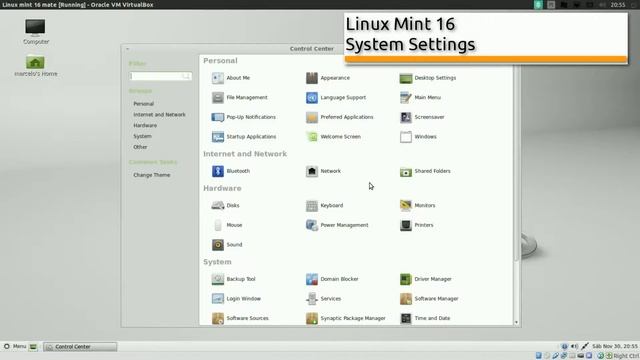Open the Pop-Up Notifications icon
Screen dimensions: 640x360
tap(218, 117)
